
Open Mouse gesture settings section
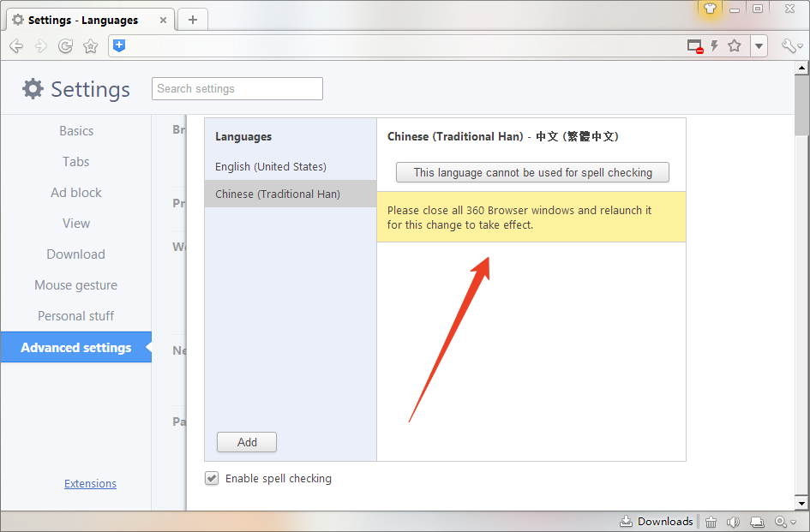tap(75, 285)
